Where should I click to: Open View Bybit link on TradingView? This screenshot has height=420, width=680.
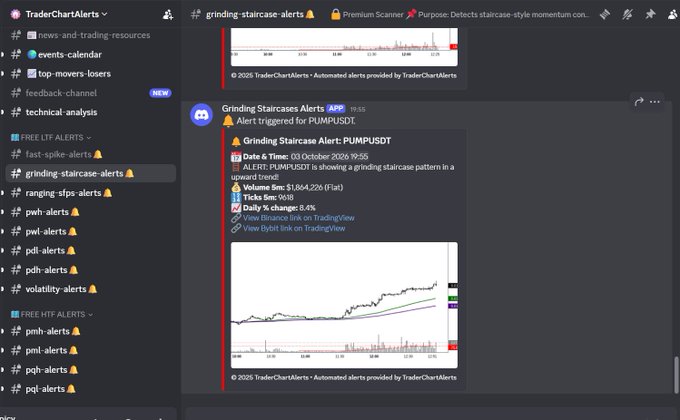pyautogui.click(x=294, y=228)
